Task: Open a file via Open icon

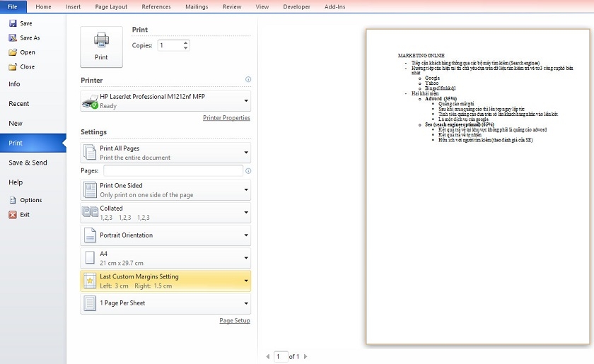Action: pos(13,52)
